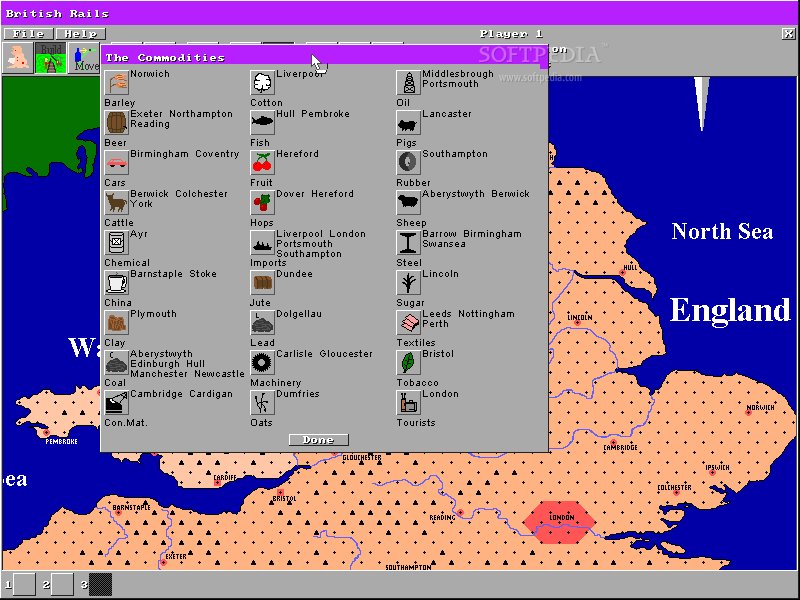Select the Britain map toolbar icon
Viewport: 800px width, 600px height.
click(x=18, y=58)
